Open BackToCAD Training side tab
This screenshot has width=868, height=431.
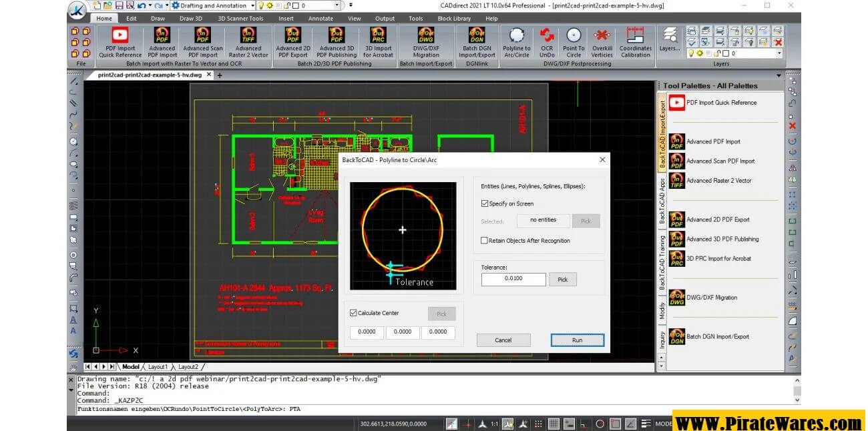(x=662, y=262)
